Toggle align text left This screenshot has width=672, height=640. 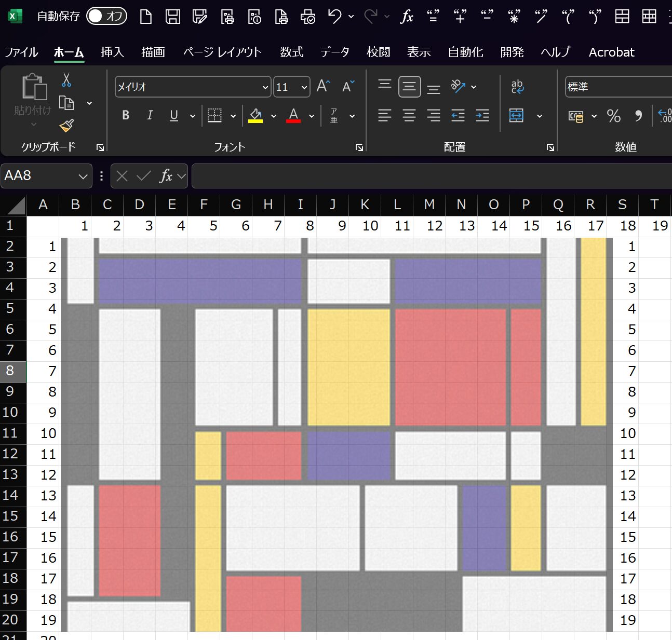pos(385,115)
